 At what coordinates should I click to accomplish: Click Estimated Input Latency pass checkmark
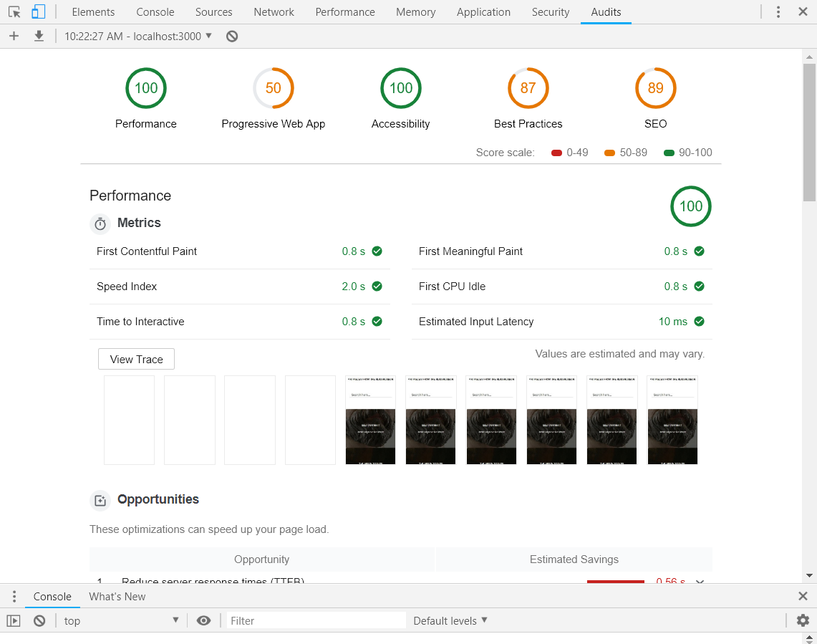(700, 321)
